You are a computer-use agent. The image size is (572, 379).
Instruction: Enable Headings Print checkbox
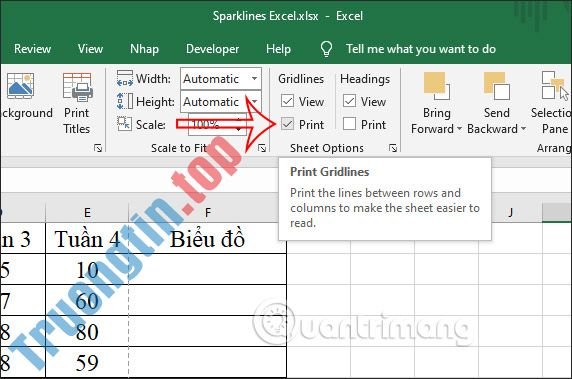pyautogui.click(x=349, y=124)
